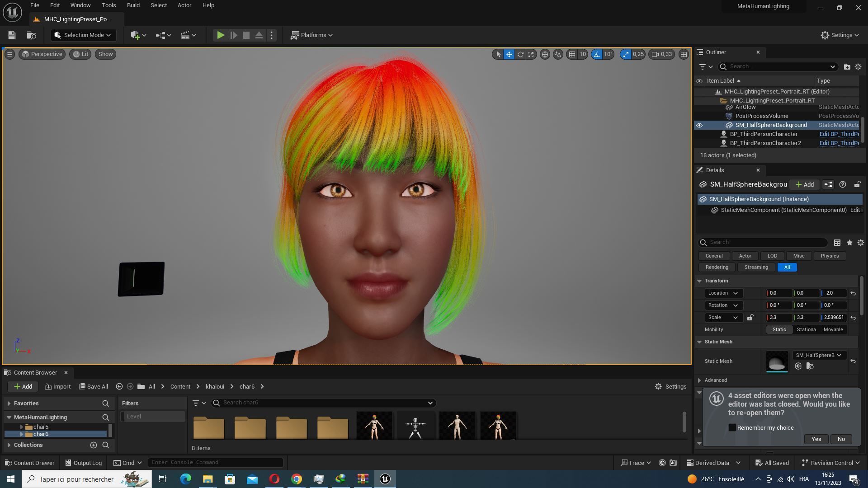Toggle the scale ratio lock icon

[750, 318]
